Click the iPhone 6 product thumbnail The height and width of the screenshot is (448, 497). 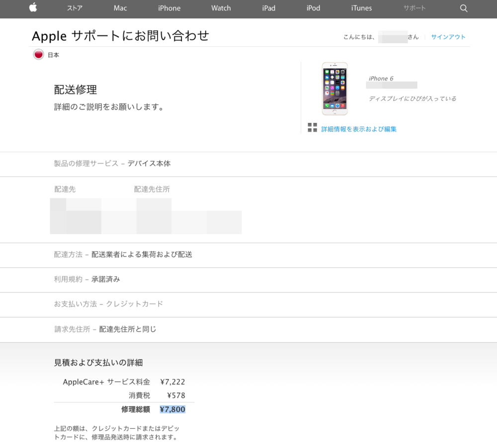(x=334, y=89)
